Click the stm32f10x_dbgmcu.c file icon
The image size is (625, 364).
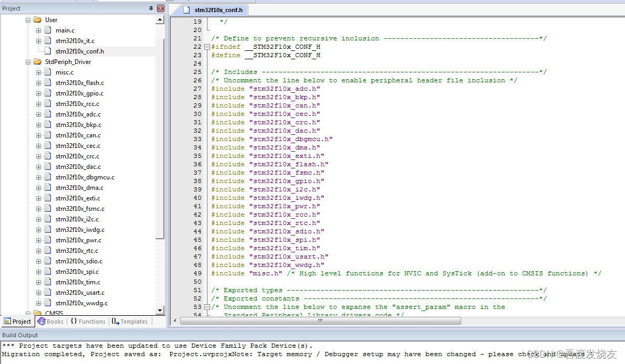tap(48, 177)
